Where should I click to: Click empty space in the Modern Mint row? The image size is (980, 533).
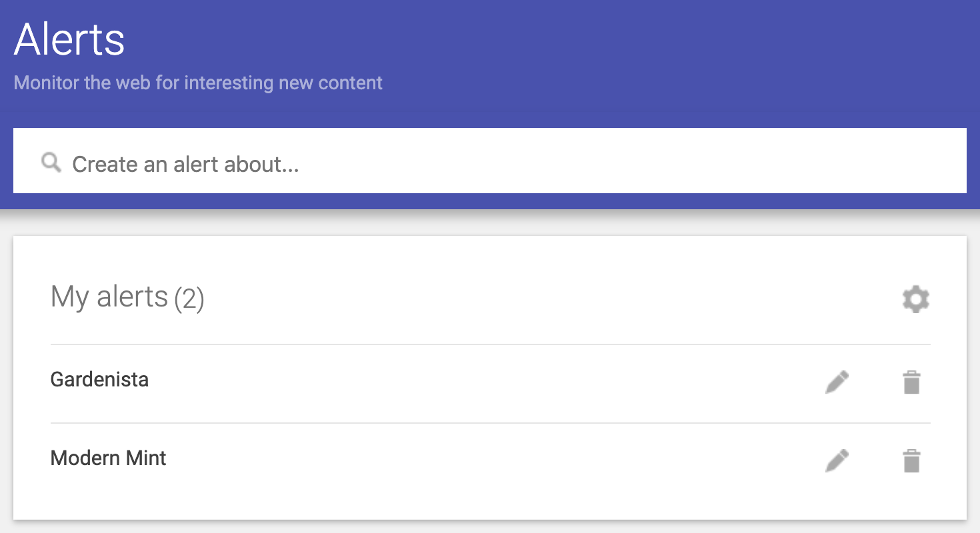(467, 460)
